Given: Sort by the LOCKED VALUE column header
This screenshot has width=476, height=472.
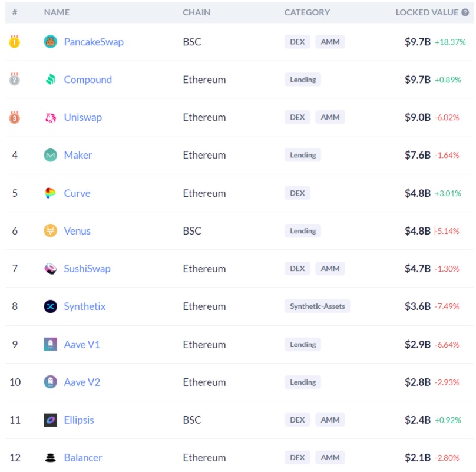Looking at the screenshot, I should [x=427, y=12].
